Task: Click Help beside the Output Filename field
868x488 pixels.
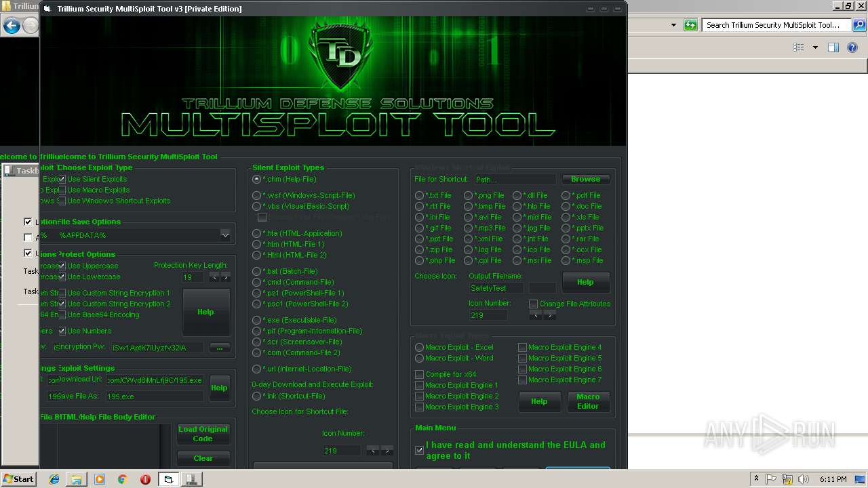Action: click(x=586, y=282)
